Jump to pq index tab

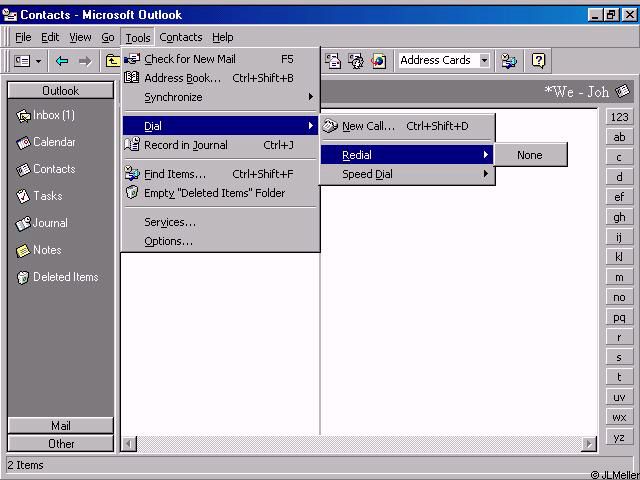(619, 317)
